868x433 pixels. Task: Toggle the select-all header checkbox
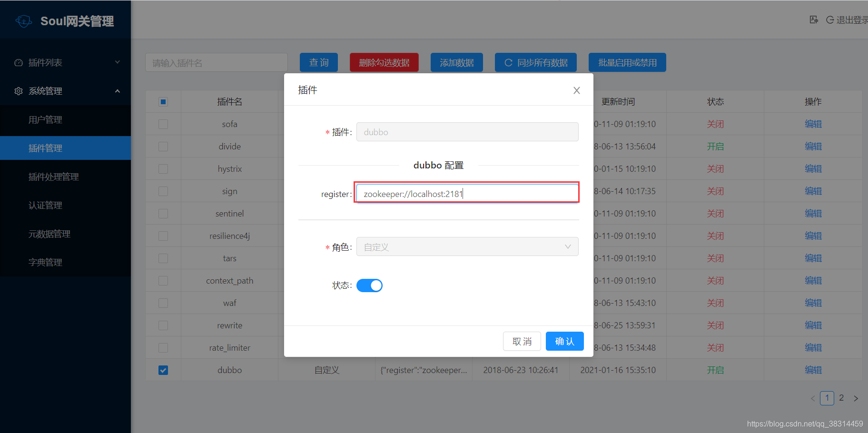tap(163, 102)
